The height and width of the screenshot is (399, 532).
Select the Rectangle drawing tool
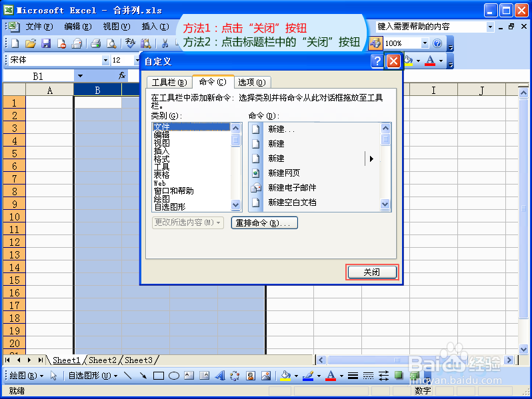(x=159, y=376)
